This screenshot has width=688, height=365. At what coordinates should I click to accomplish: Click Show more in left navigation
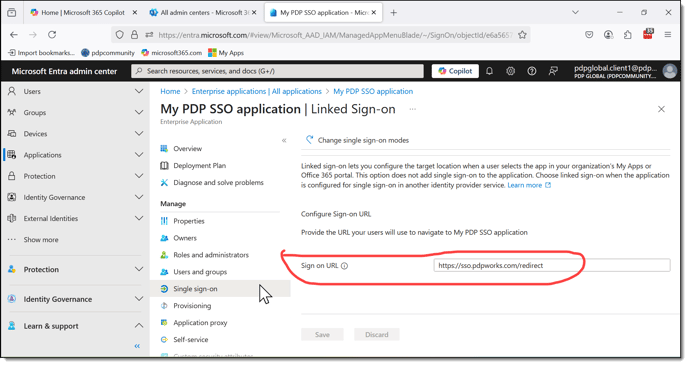41,240
